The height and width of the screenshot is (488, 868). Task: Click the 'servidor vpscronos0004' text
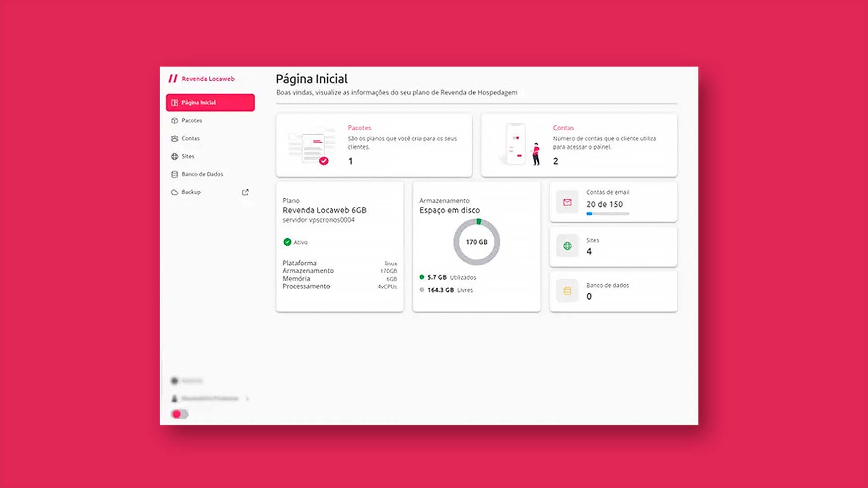pos(319,220)
